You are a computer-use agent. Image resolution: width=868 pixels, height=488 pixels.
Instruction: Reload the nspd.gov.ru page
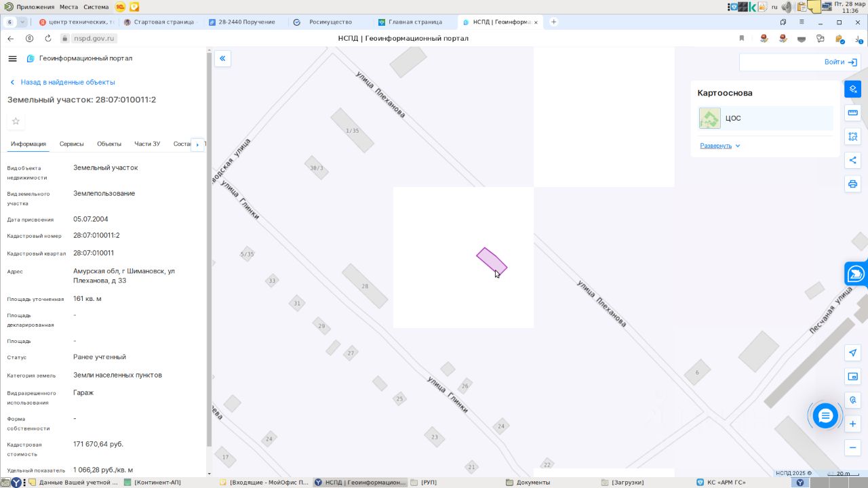47,39
